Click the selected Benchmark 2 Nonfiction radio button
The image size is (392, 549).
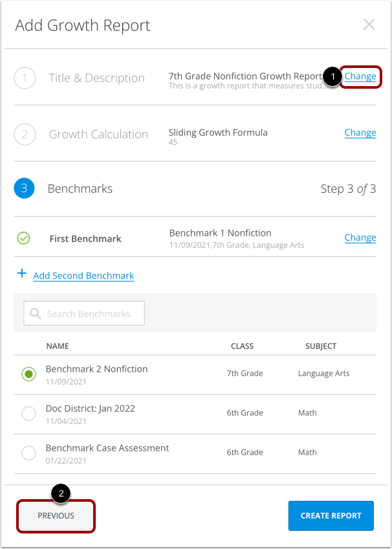click(28, 374)
